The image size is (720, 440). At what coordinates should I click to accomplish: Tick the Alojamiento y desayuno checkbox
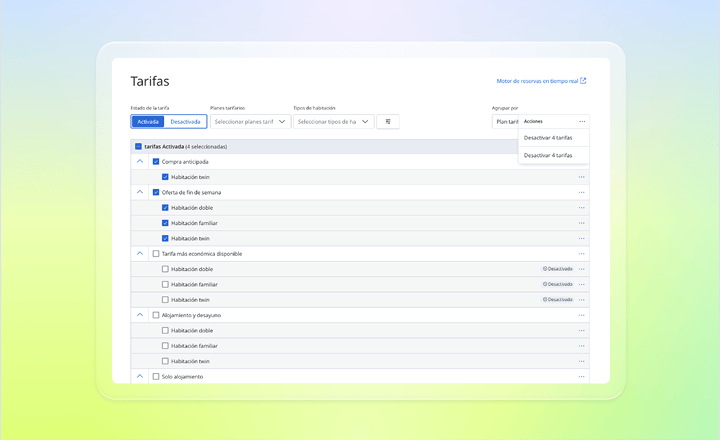click(x=156, y=316)
